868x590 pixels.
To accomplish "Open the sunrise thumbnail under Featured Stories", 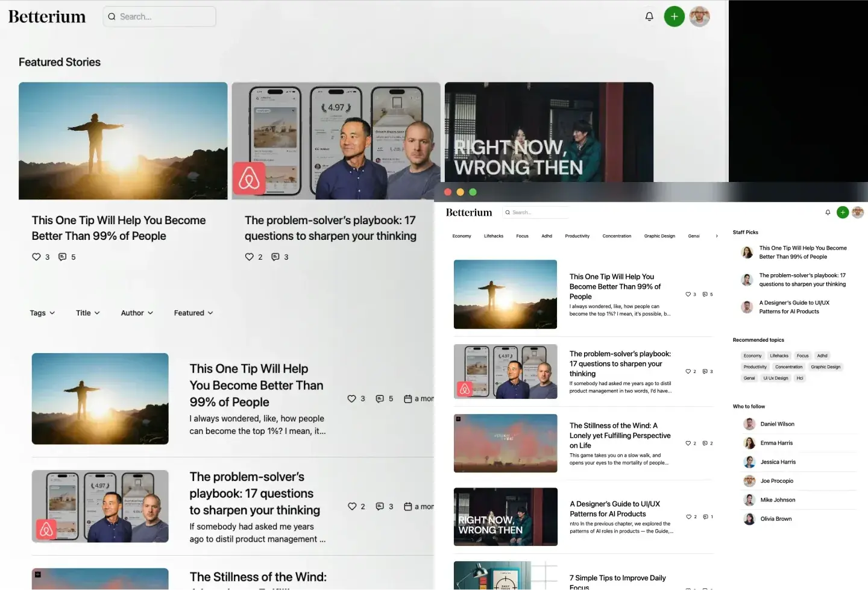I will 123,140.
